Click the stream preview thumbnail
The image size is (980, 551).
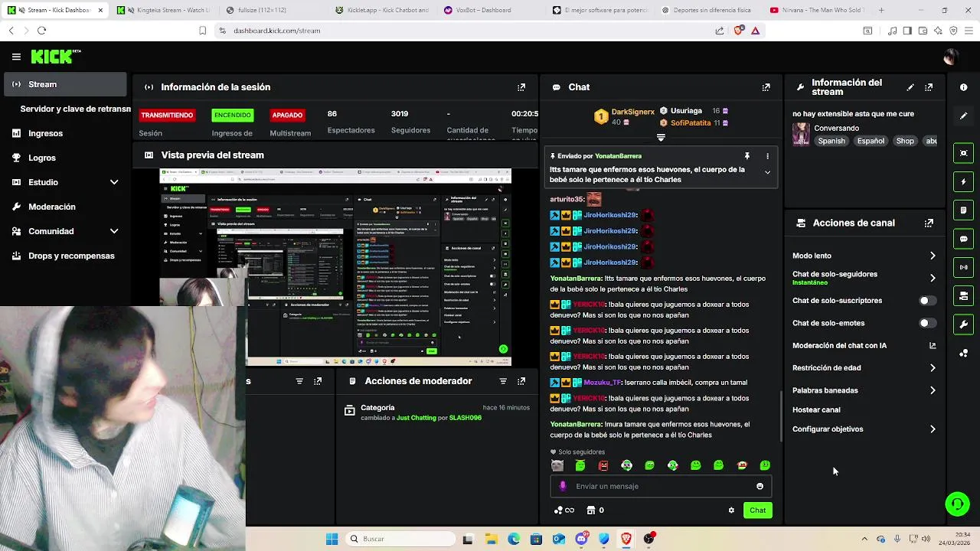(335, 267)
